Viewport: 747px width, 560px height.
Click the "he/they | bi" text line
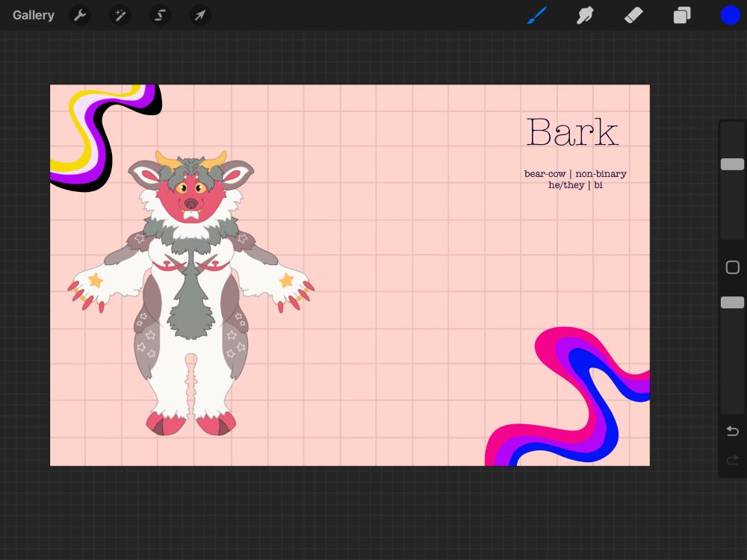click(x=575, y=185)
